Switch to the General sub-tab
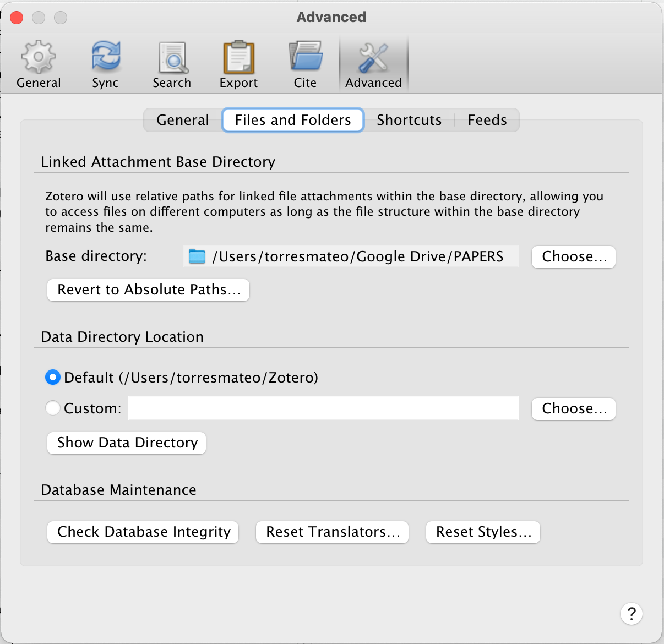This screenshot has width=664, height=644. 183,120
